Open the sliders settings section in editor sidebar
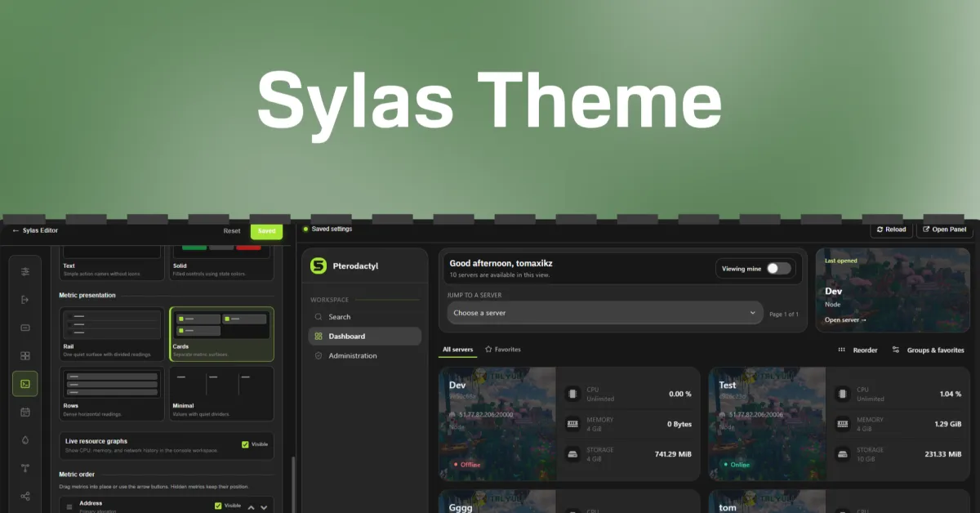Screen dimensions: 980x513 (x=25, y=271)
